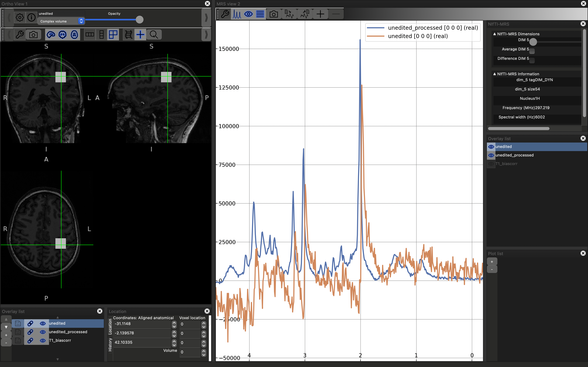Viewport: 588px width, 367px height.
Task: Hide unedited_processed in MRS overlay list
Action: pyautogui.click(x=491, y=155)
